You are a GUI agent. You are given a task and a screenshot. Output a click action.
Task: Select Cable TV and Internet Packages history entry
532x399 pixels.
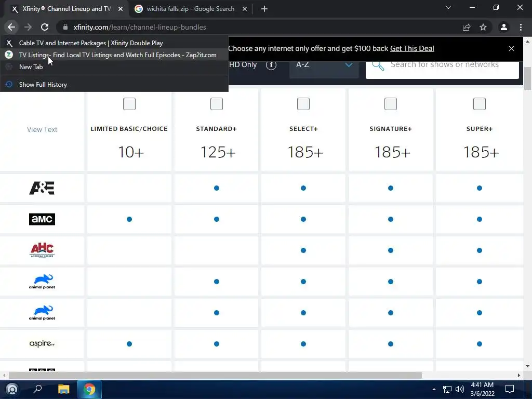point(114,43)
